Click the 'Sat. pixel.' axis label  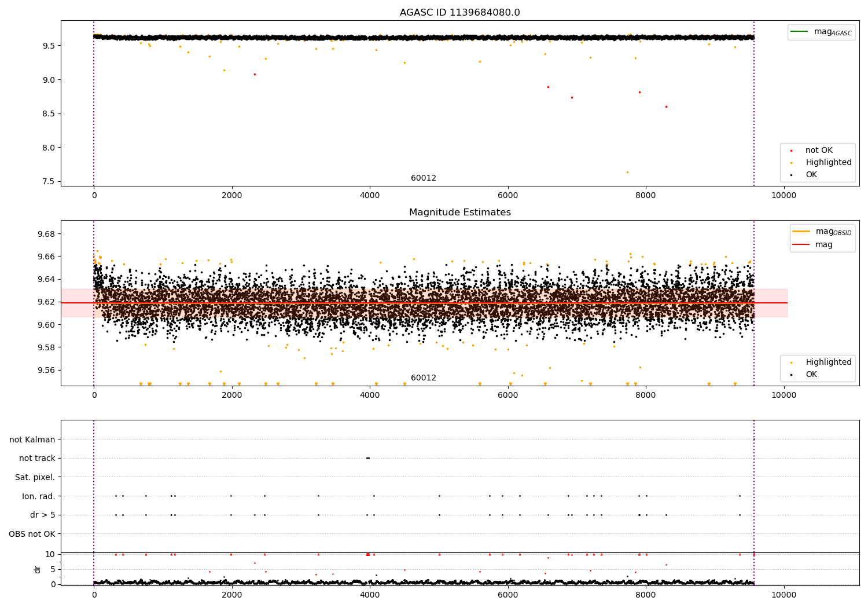tap(35, 478)
